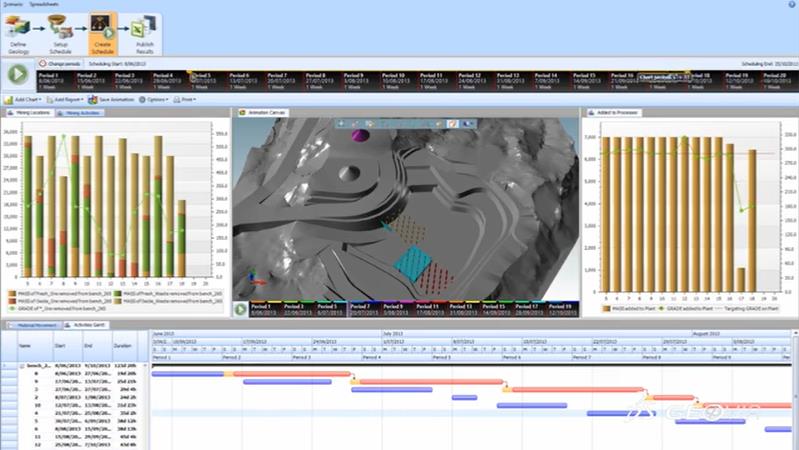Open the Spreadsheets menu
Viewport: 799px width, 450px height.
(44, 4)
